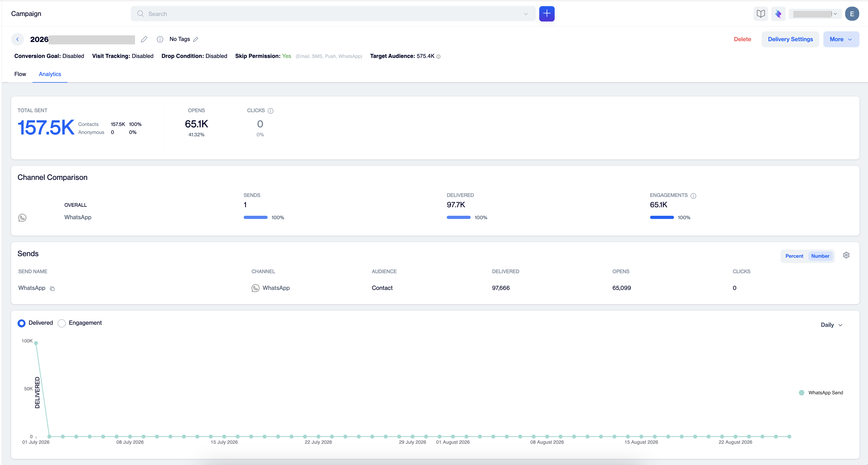Click the 100K data point on chart
Screen dimensions: 868x465
coord(36,343)
